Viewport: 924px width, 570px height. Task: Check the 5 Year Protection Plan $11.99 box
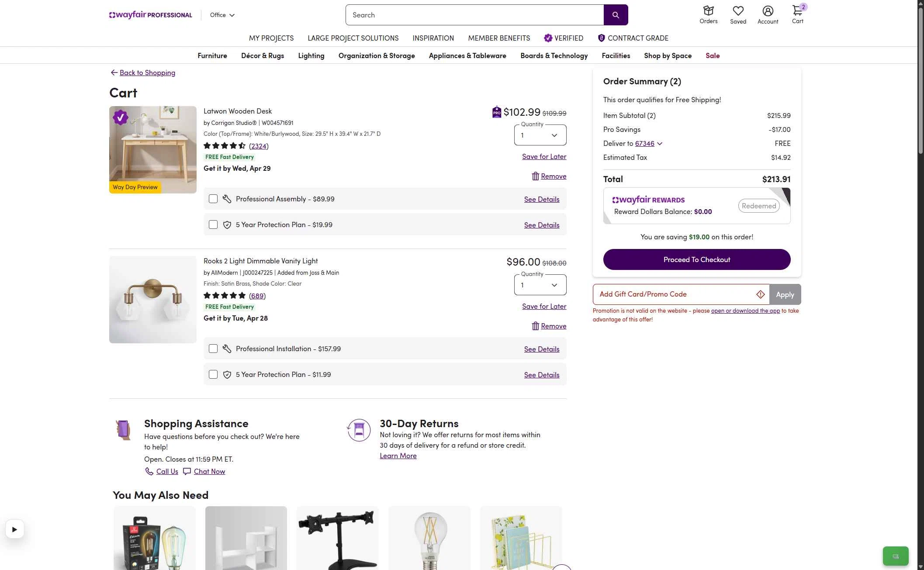[213, 374]
